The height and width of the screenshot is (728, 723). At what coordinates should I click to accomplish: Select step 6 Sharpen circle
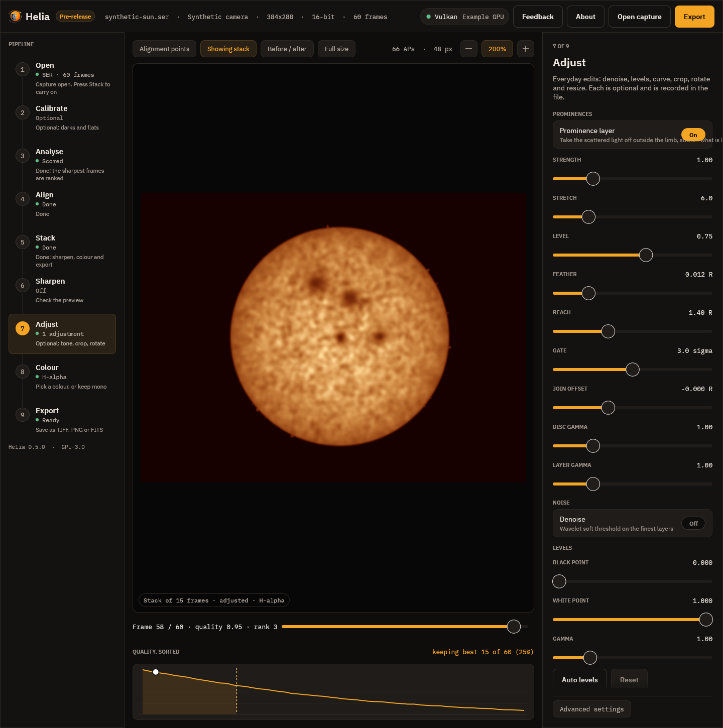(22, 285)
